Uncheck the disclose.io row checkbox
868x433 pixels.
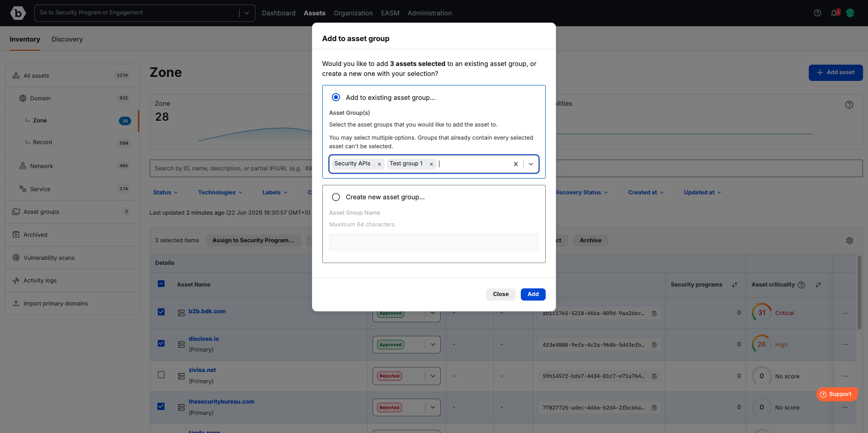[161, 344]
